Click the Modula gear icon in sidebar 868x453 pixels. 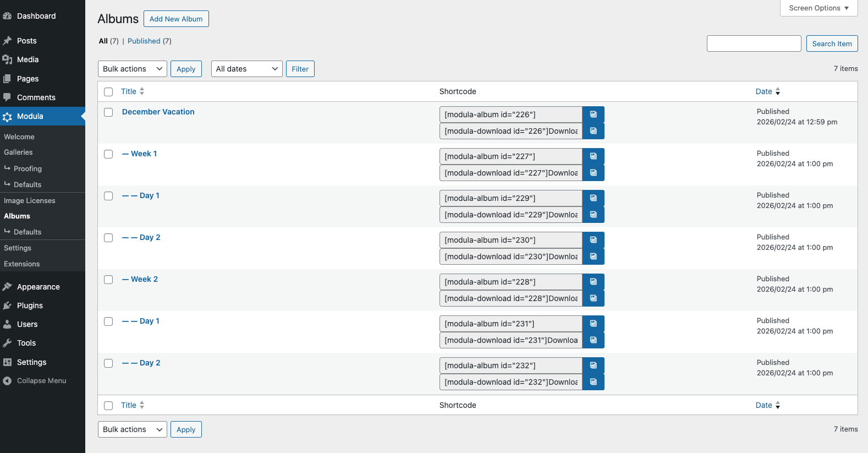coord(7,117)
